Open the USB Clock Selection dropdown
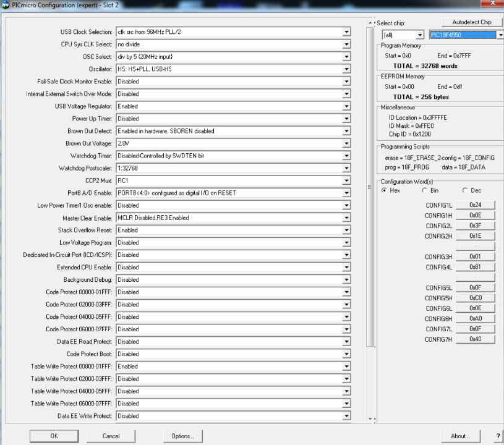This screenshot has height=445, width=504. [233, 32]
